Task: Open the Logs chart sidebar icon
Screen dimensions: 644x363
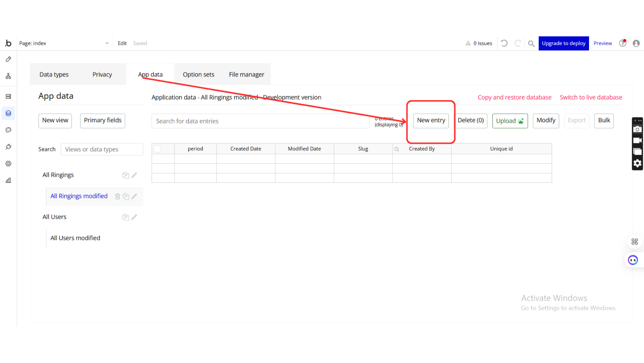Action: pos(8,180)
